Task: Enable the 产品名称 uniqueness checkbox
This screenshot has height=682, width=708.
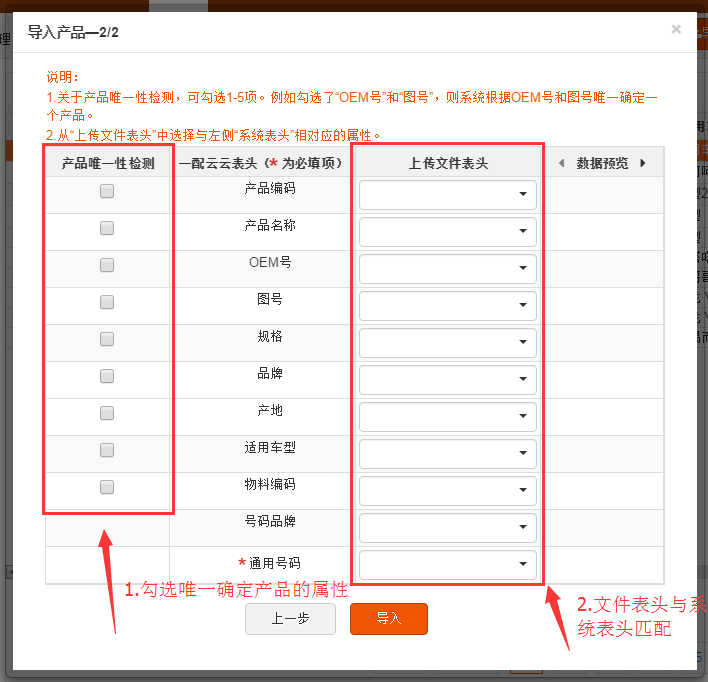Action: (x=107, y=228)
